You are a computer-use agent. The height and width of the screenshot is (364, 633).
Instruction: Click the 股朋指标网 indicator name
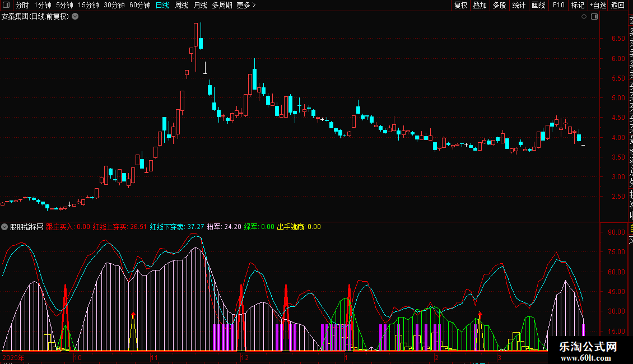[x=27, y=227]
